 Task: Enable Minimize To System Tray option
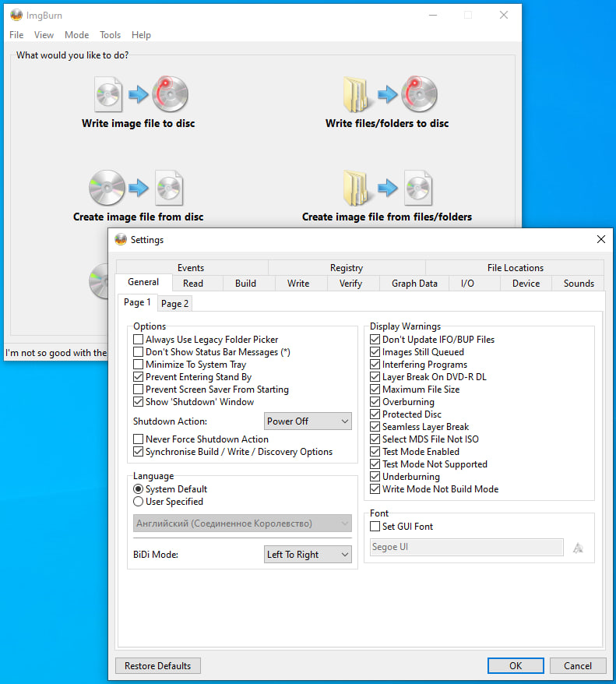pyautogui.click(x=138, y=365)
